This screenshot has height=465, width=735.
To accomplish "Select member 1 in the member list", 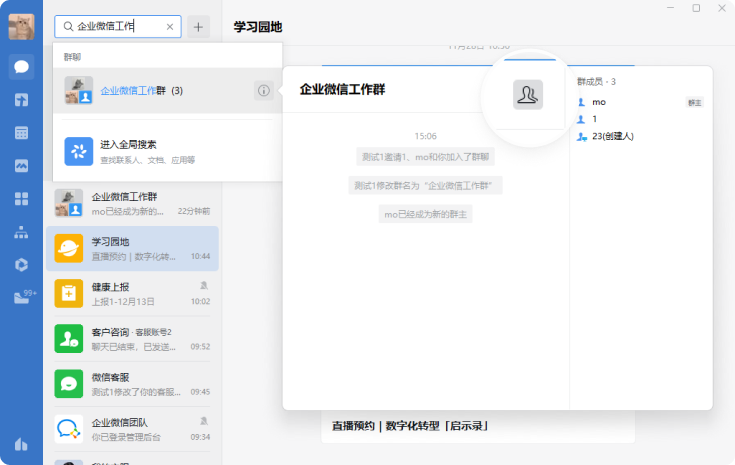I will click(x=640, y=119).
